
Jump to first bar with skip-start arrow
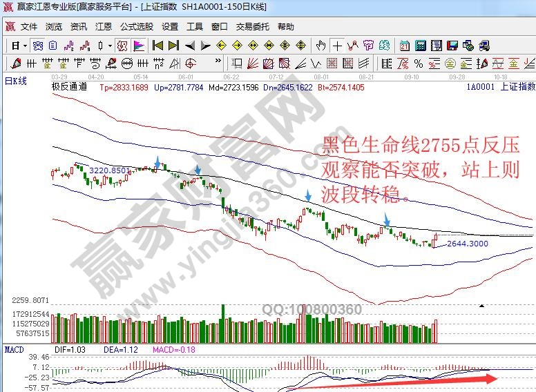(157, 46)
